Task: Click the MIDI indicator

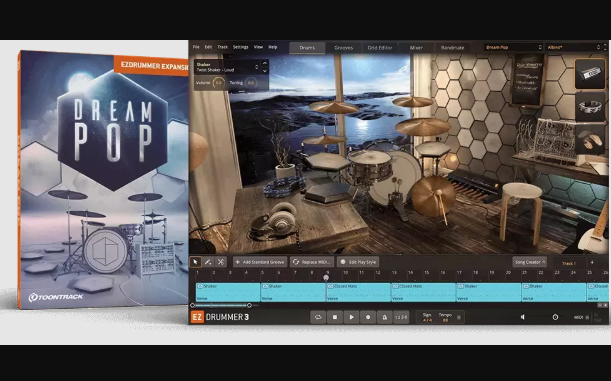Action: pos(581,318)
